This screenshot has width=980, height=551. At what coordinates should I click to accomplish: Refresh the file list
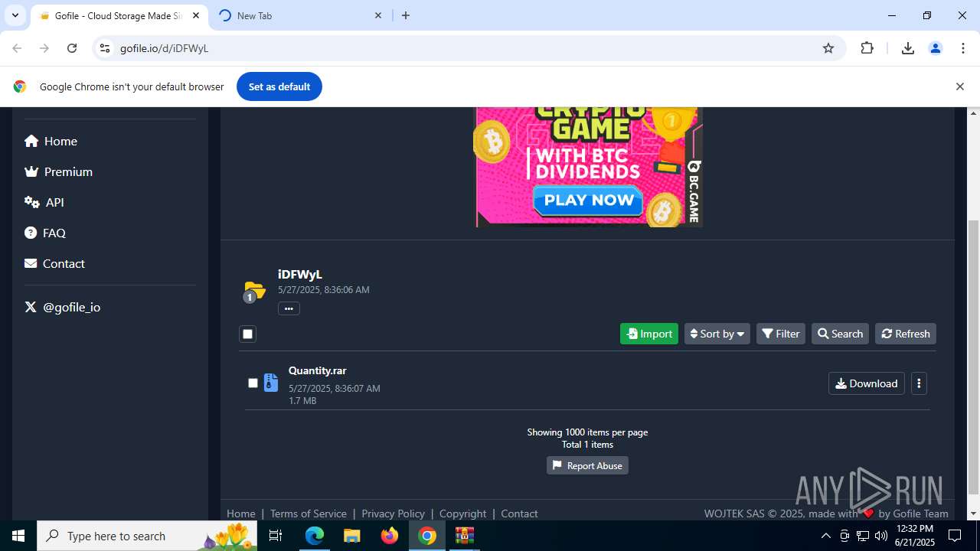pyautogui.click(x=906, y=334)
